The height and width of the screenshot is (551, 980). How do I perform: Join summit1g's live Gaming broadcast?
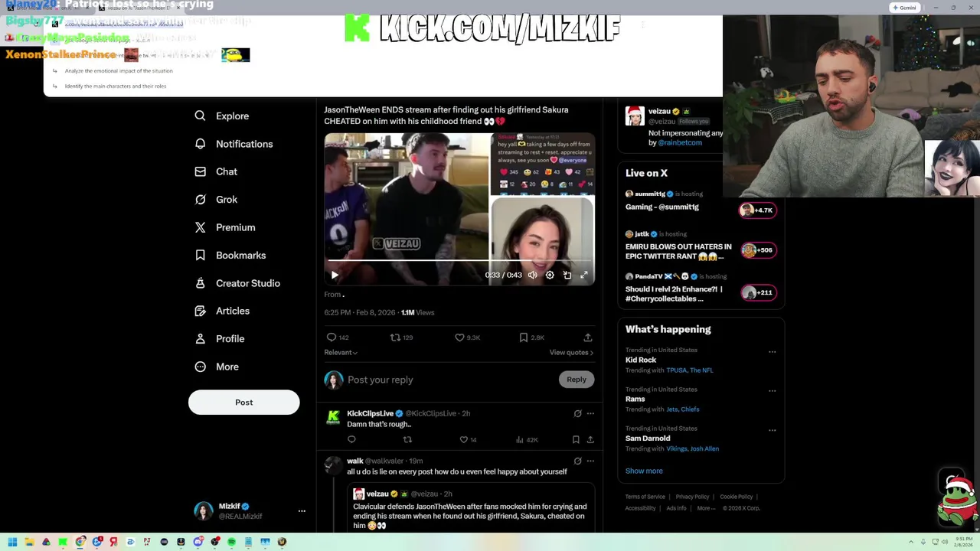coord(758,210)
